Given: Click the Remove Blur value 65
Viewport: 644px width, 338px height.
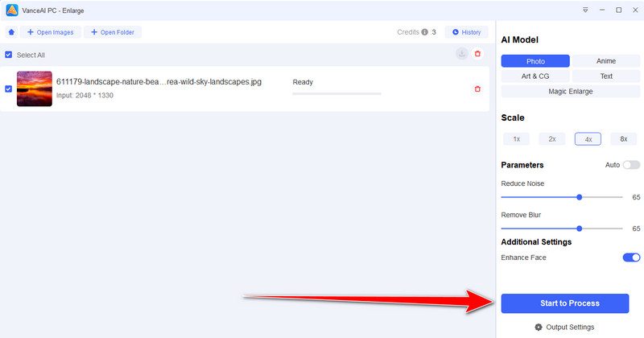Looking at the screenshot, I should point(636,229).
